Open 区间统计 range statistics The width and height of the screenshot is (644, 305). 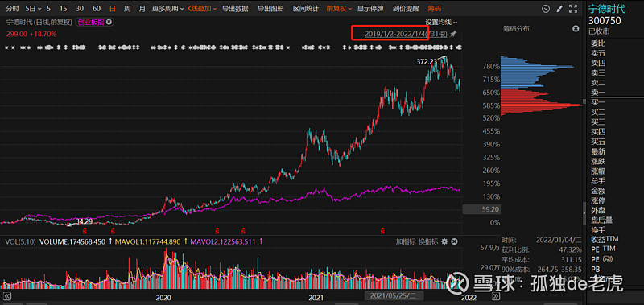[x=306, y=8]
